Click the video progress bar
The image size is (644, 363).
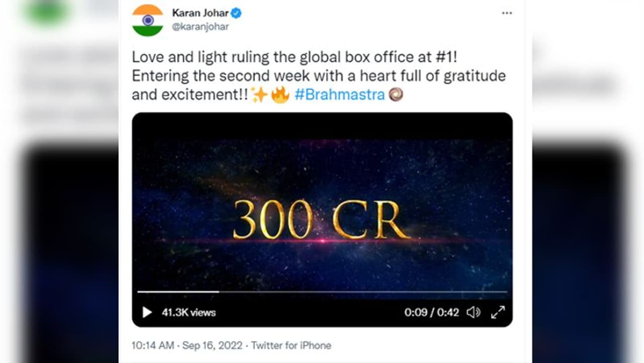point(322,292)
